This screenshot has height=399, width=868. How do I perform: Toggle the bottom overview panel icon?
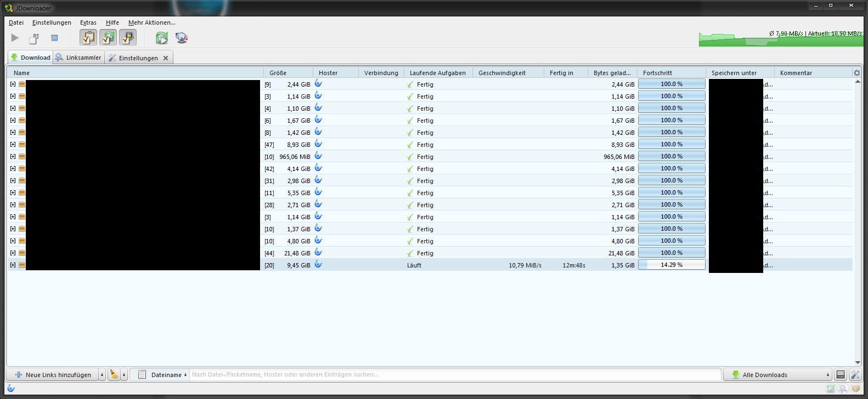coord(841,375)
